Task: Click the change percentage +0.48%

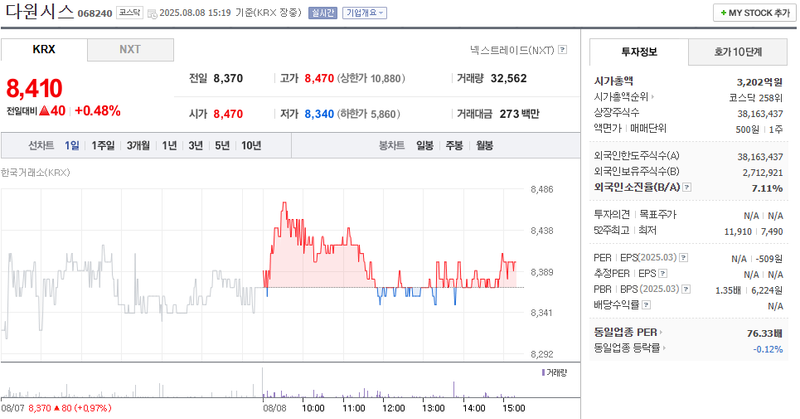Action: pos(97,111)
